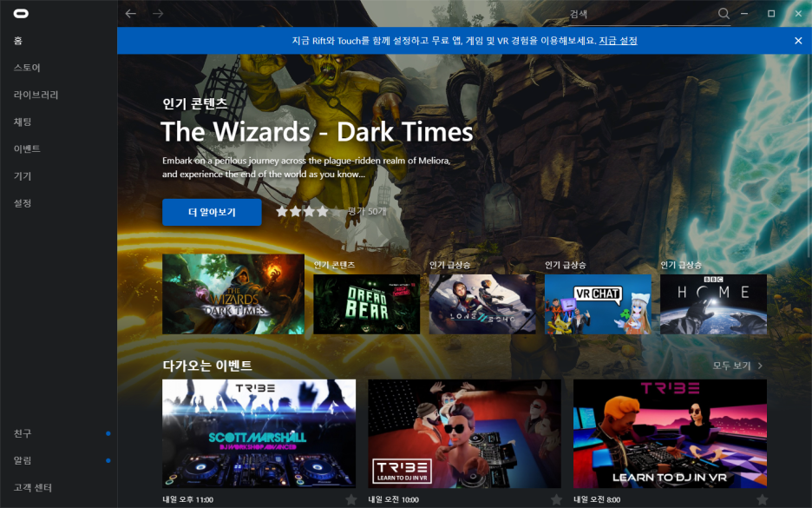The width and height of the screenshot is (812, 508).
Task: Click the 더 알아보기 button
Action: coord(212,212)
